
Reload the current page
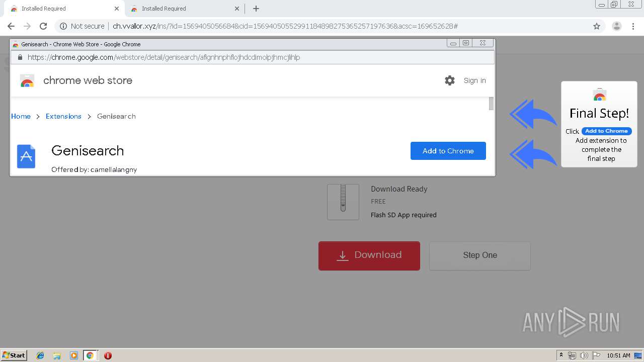click(x=43, y=26)
